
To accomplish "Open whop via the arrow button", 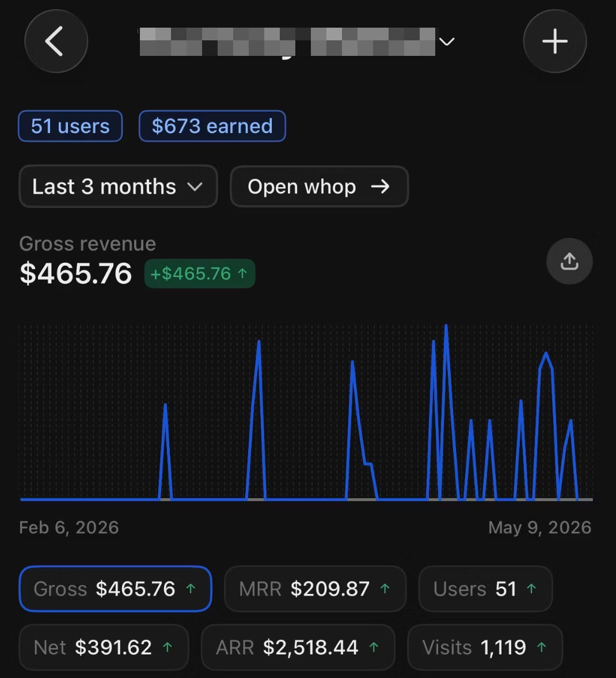I will (x=320, y=187).
